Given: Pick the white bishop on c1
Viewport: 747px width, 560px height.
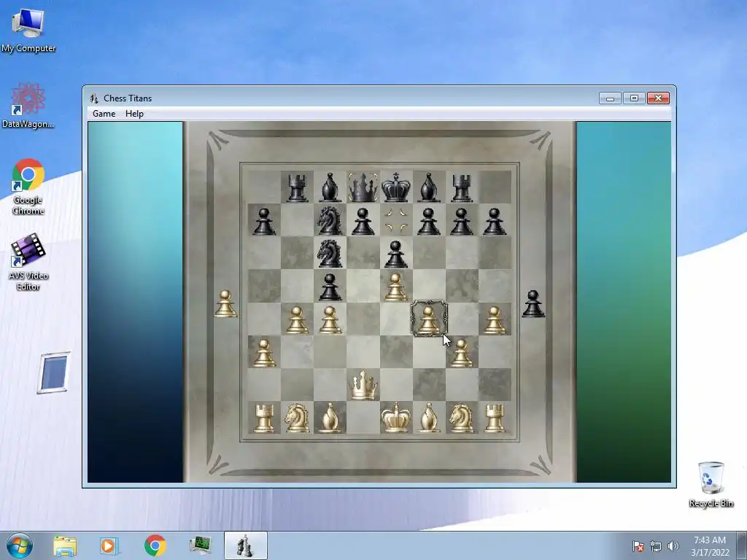Looking at the screenshot, I should coord(330,418).
